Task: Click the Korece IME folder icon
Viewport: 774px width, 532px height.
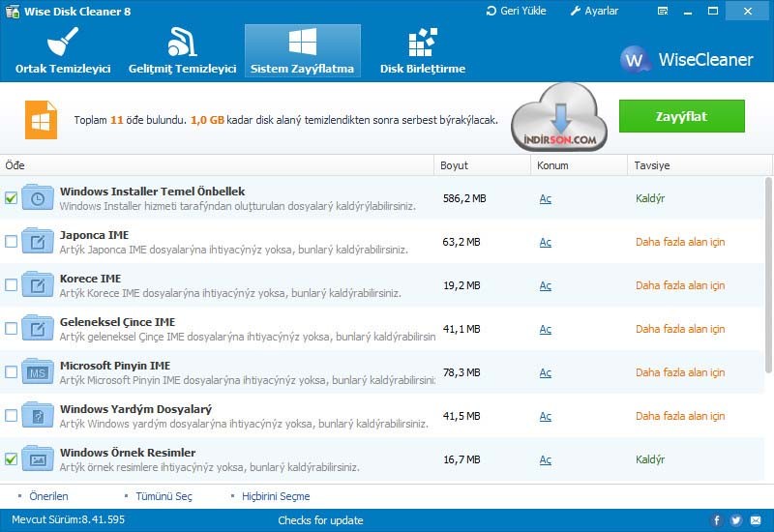Action: [38, 284]
